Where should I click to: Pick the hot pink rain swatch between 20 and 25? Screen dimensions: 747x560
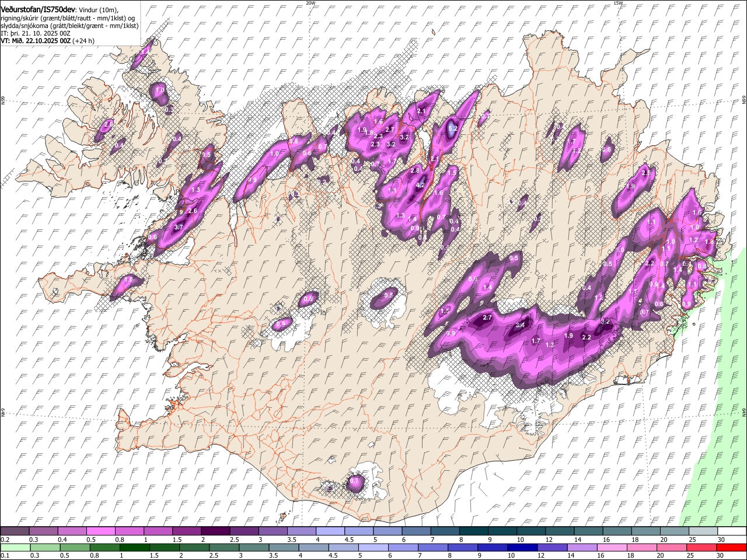click(x=671, y=547)
